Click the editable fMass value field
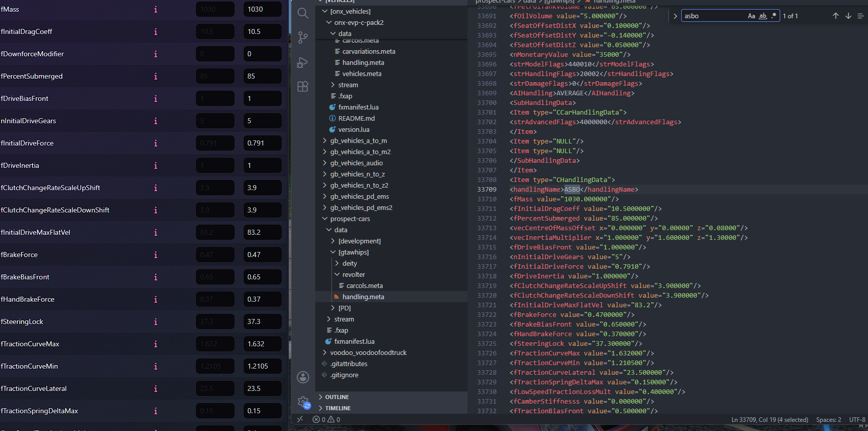868x431 pixels. tap(262, 9)
